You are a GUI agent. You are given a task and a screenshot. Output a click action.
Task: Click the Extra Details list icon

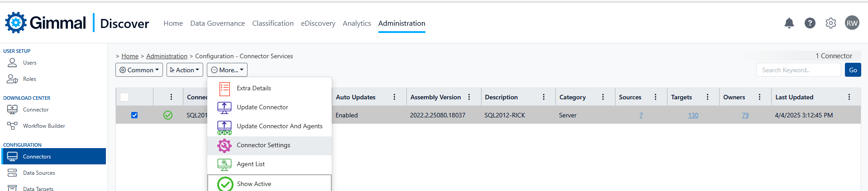point(224,89)
